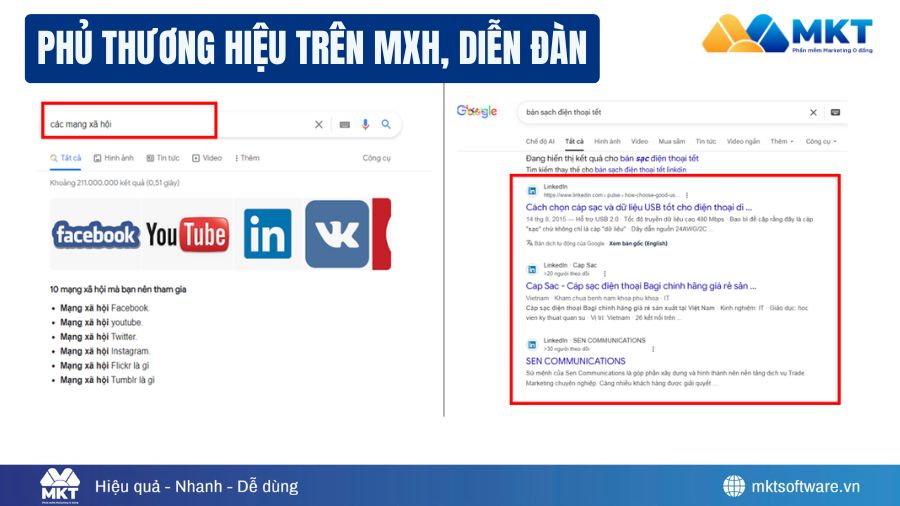Image resolution: width=900 pixels, height=506 pixels.
Task: Click 'Mạng xã hội Flickr là gì' item
Action: point(104,365)
